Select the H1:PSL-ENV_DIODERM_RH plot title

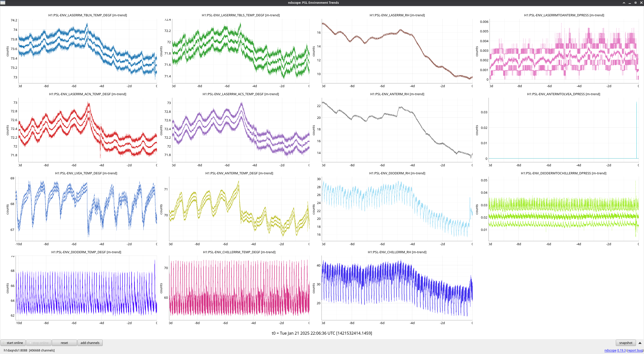pos(397,173)
